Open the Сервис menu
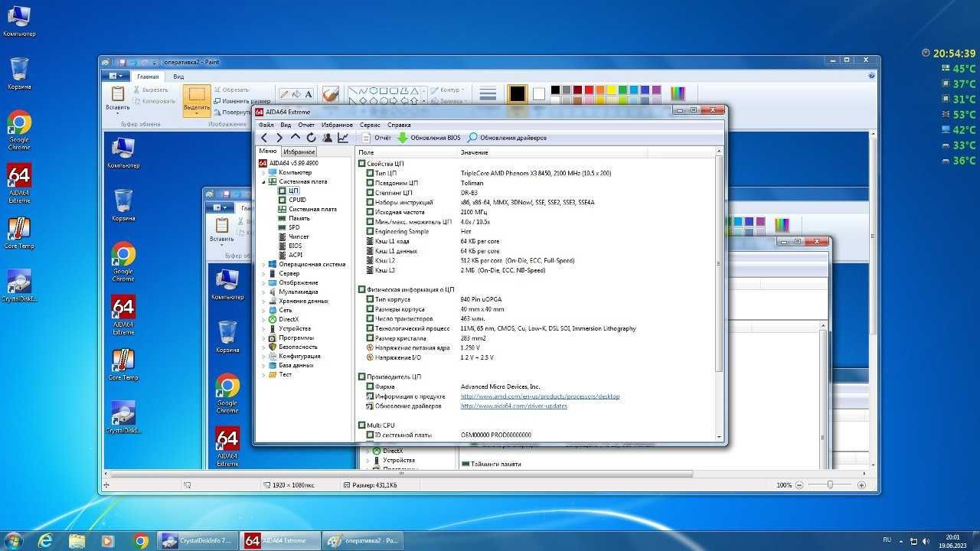 pos(370,125)
